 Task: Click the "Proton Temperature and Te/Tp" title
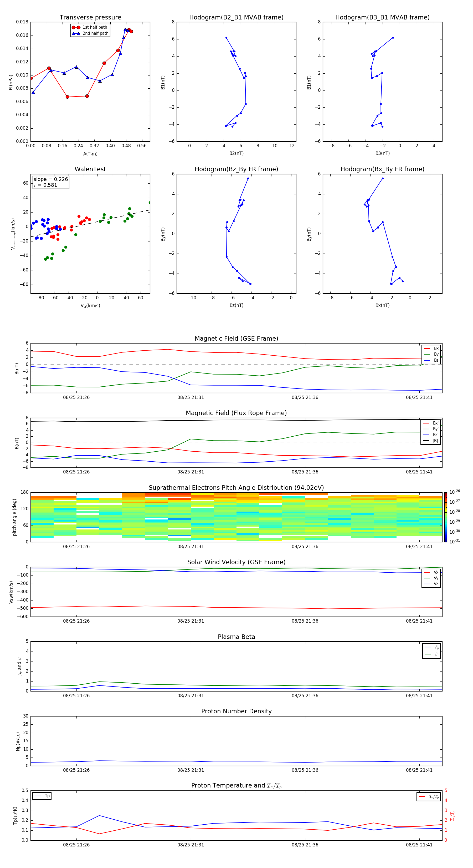pos(236,786)
